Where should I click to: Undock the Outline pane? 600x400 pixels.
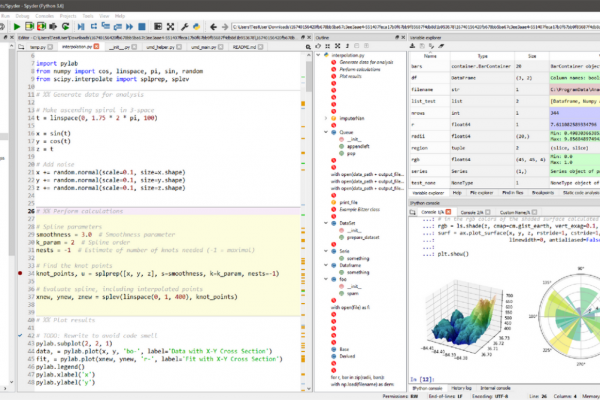pyautogui.click(x=397, y=38)
